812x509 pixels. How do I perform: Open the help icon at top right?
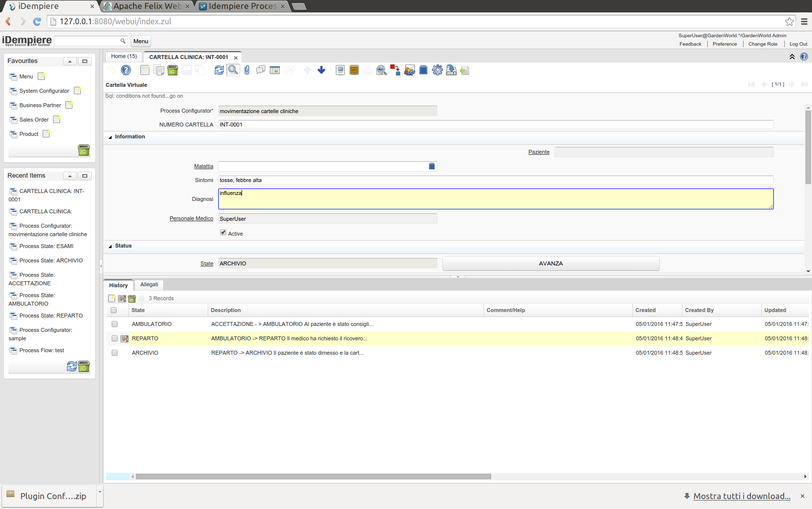pos(804,57)
